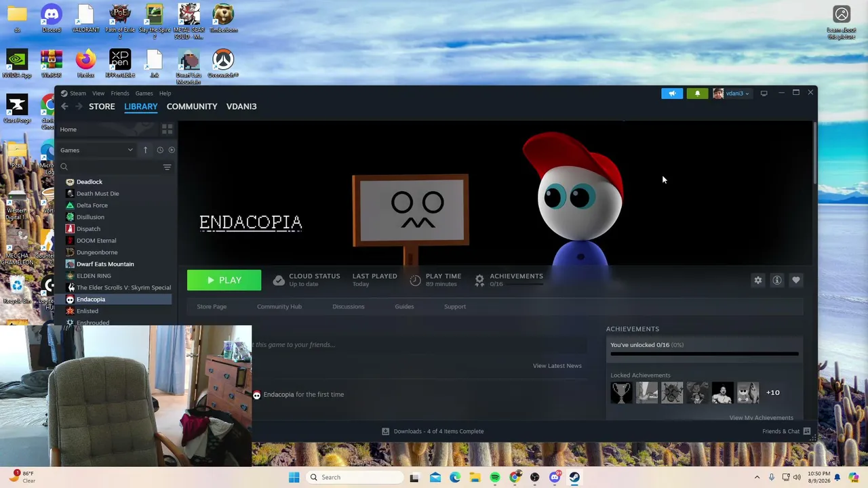Click View Latest News
The height and width of the screenshot is (488, 868).
557,366
